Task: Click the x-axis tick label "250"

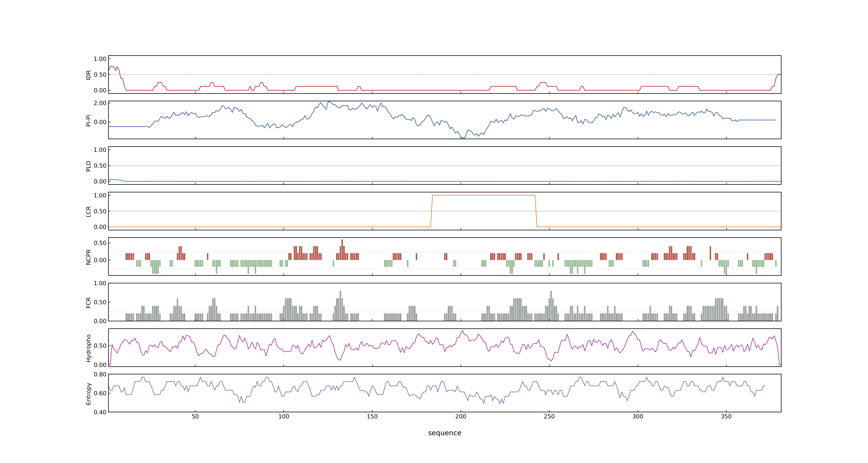Action: 549,416
